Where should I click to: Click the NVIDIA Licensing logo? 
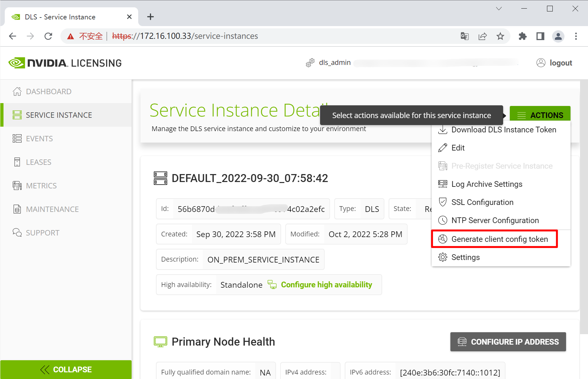pyautogui.click(x=65, y=63)
